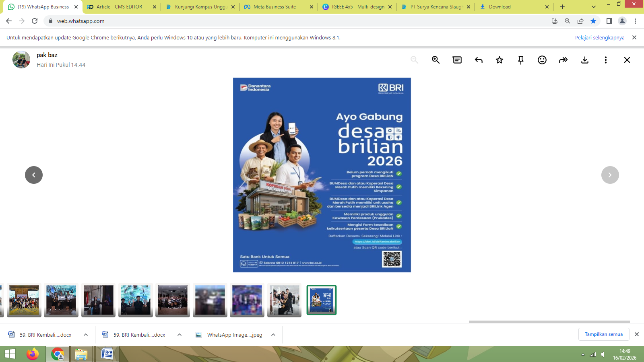This screenshot has width=644, height=362.
Task: Open a new Chrome tab
Action: [x=562, y=7]
